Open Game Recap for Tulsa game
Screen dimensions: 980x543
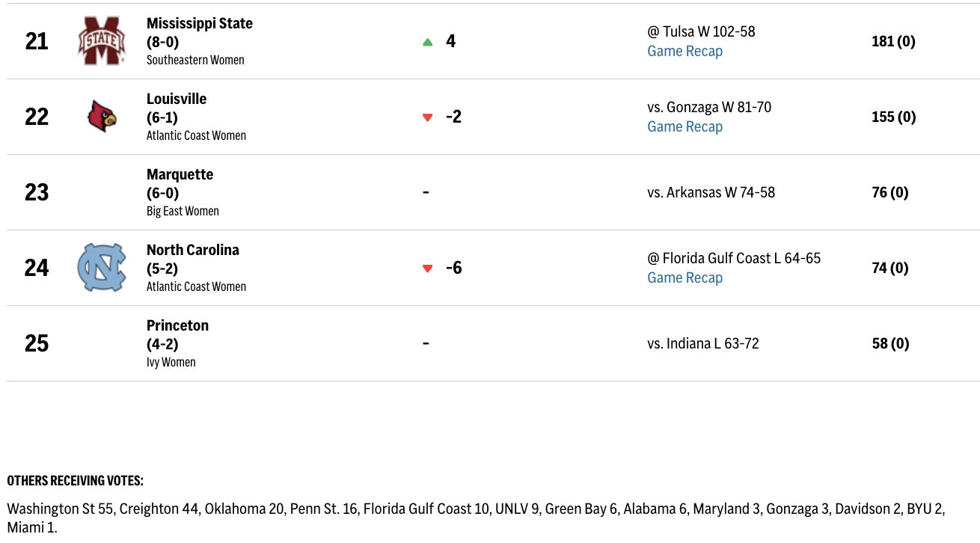click(685, 52)
